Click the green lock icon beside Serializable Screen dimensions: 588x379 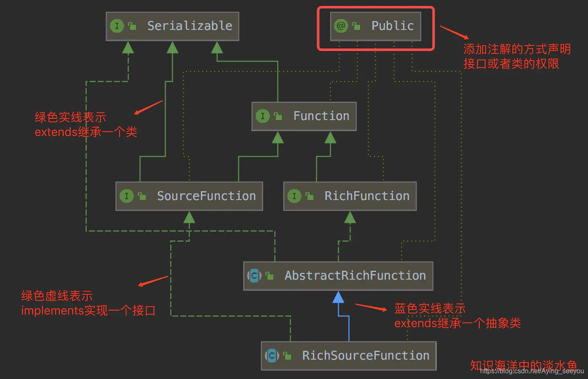pyautogui.click(x=132, y=26)
